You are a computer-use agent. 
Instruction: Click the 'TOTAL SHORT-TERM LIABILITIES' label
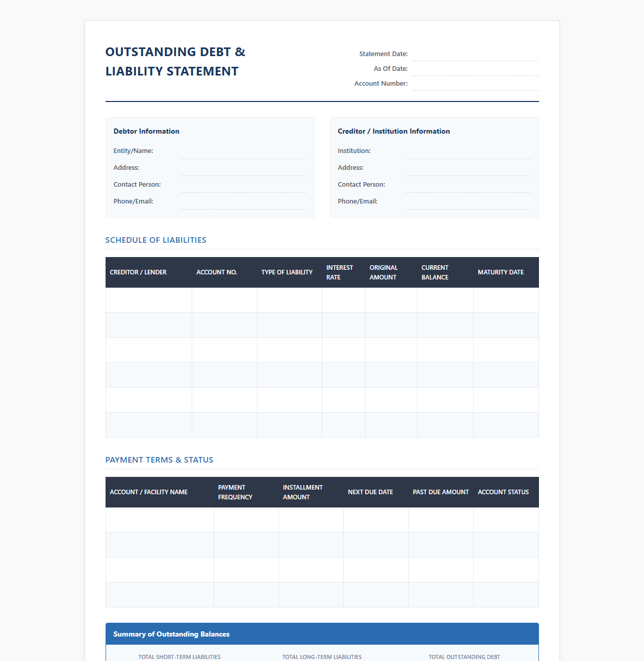179,657
